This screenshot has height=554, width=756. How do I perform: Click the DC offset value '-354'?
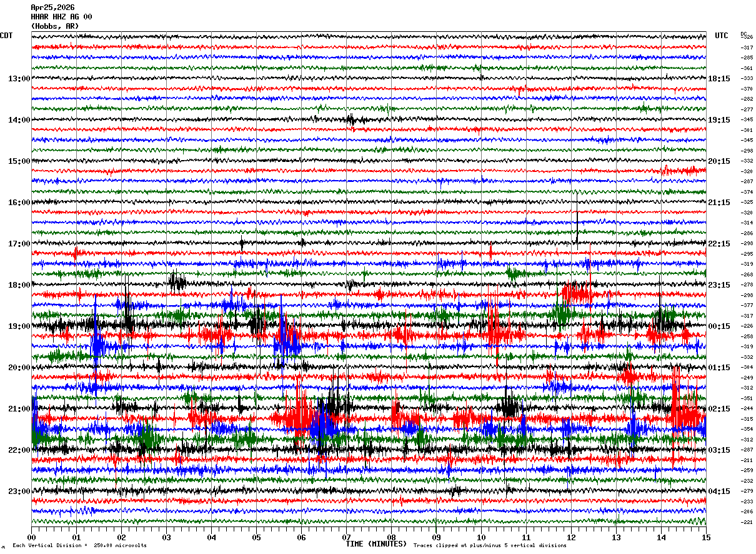pos(747,429)
